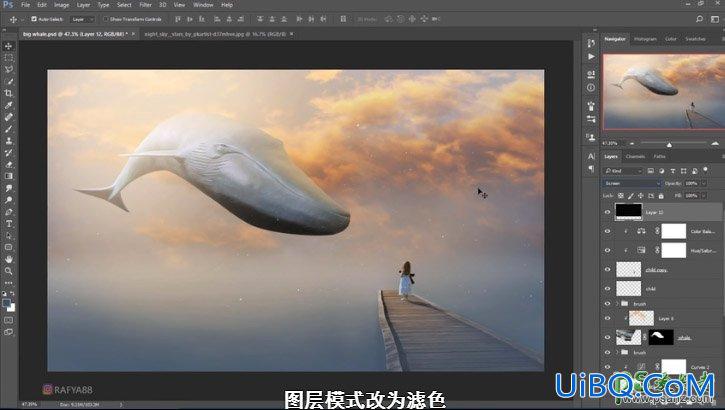The image size is (725, 410).
Task: Open the layer filter Kind dropdown
Action: 623,171
